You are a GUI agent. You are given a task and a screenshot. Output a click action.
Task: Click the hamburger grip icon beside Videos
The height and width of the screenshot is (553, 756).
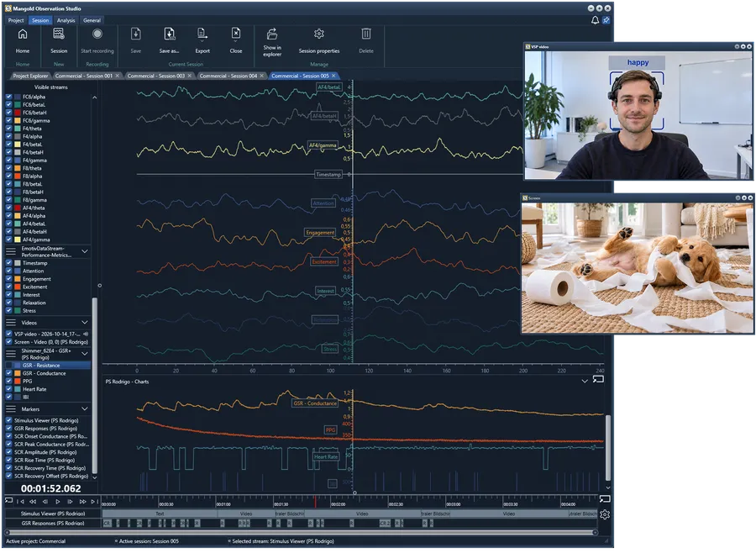(x=11, y=323)
